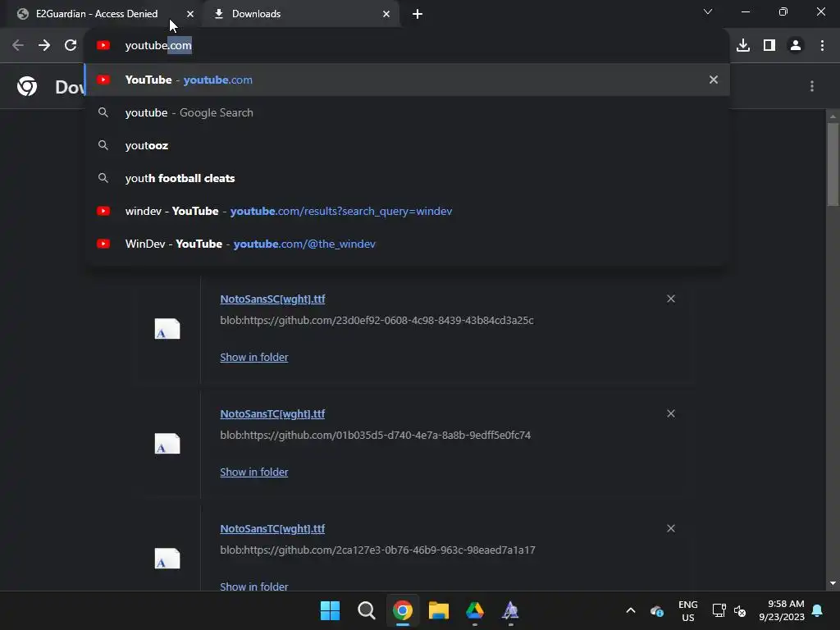Open the Chrome three-dot main menu
This screenshot has height=630, width=840.
click(822, 46)
